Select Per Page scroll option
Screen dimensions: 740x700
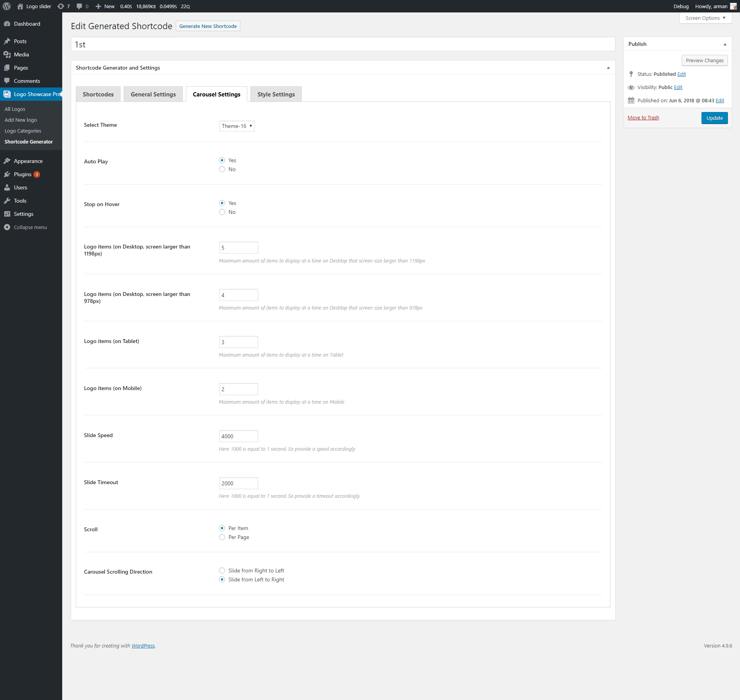coord(222,537)
